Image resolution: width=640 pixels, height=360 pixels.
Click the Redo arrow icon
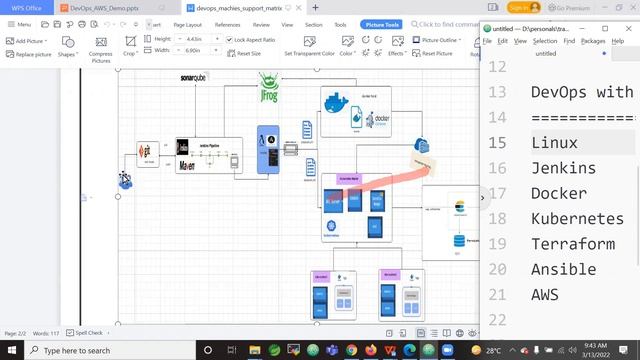(123, 24)
